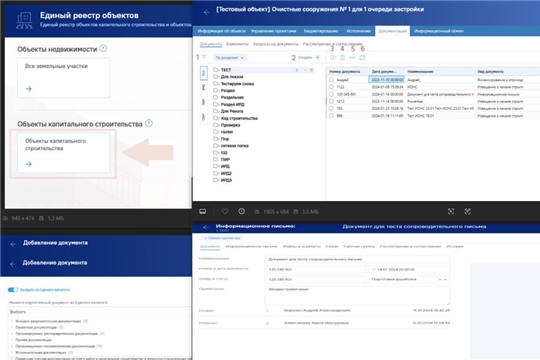
Task: Click the refresh icon in the document toolbar
Action: 362,58
